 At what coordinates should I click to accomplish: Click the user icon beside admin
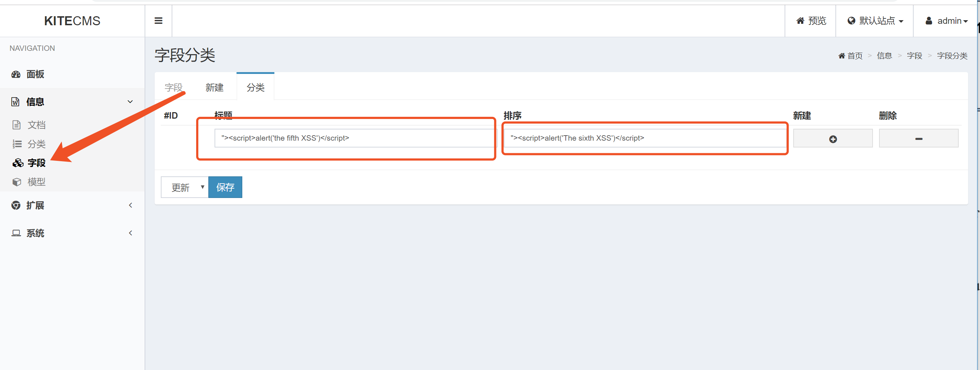click(929, 21)
